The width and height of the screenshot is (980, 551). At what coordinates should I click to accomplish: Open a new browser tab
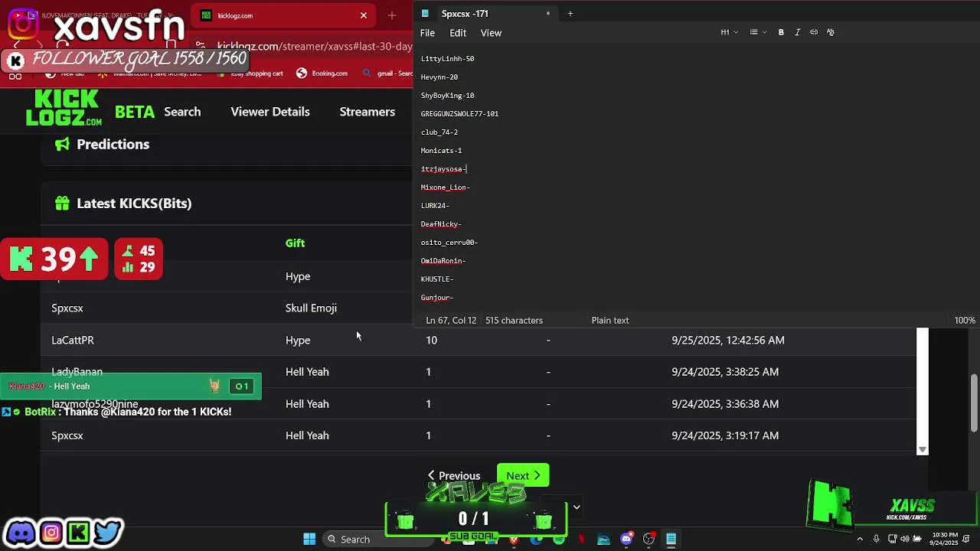click(x=392, y=15)
